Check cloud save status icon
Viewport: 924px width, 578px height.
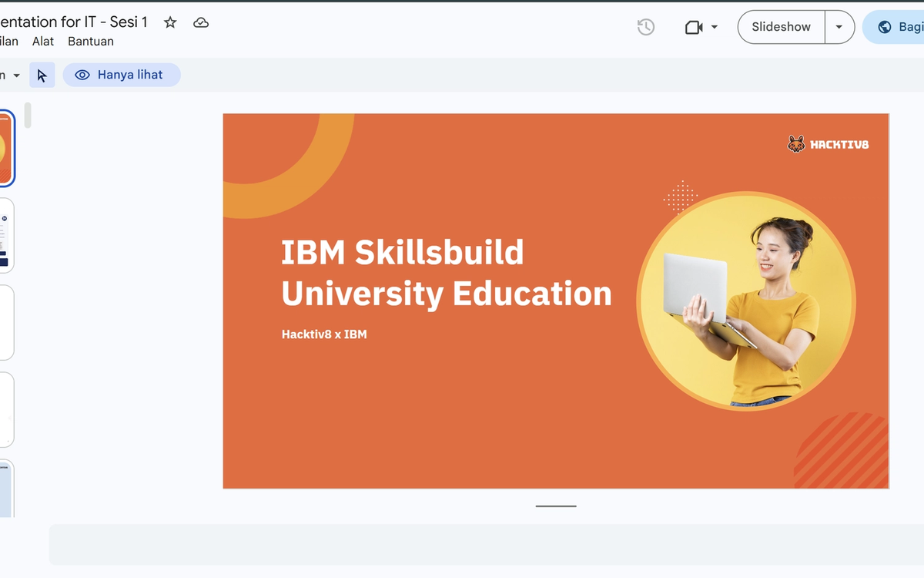click(x=201, y=23)
